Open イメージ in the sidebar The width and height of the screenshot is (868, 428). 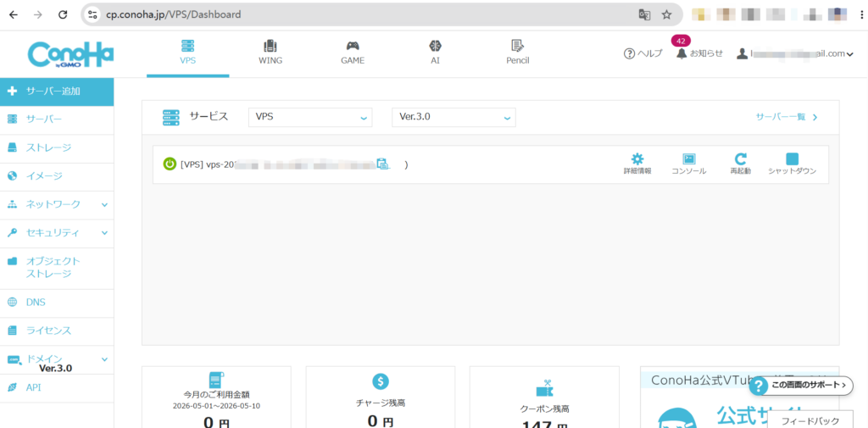(x=57, y=176)
